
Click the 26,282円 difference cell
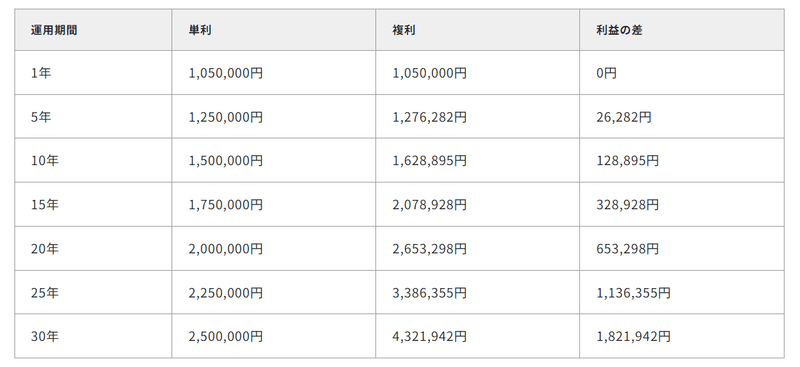[x=682, y=116]
